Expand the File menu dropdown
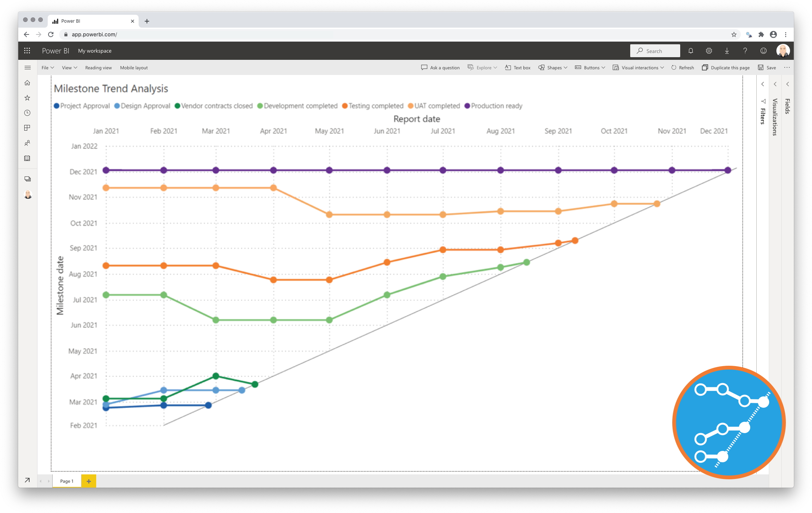 47,68
